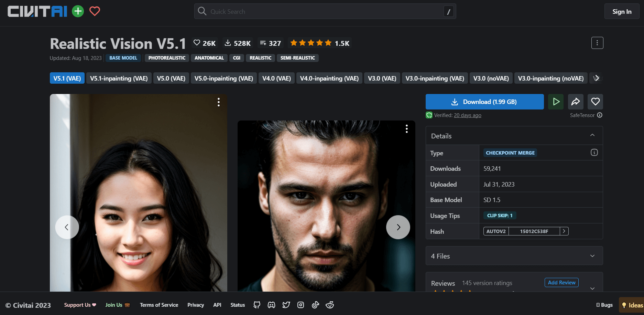Screen dimensions: 644x315
Task: Open model options three-dot menu
Action: [x=597, y=43]
